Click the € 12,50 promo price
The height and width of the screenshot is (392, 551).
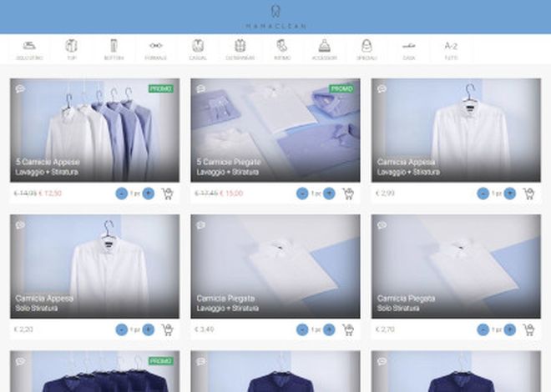click(50, 193)
